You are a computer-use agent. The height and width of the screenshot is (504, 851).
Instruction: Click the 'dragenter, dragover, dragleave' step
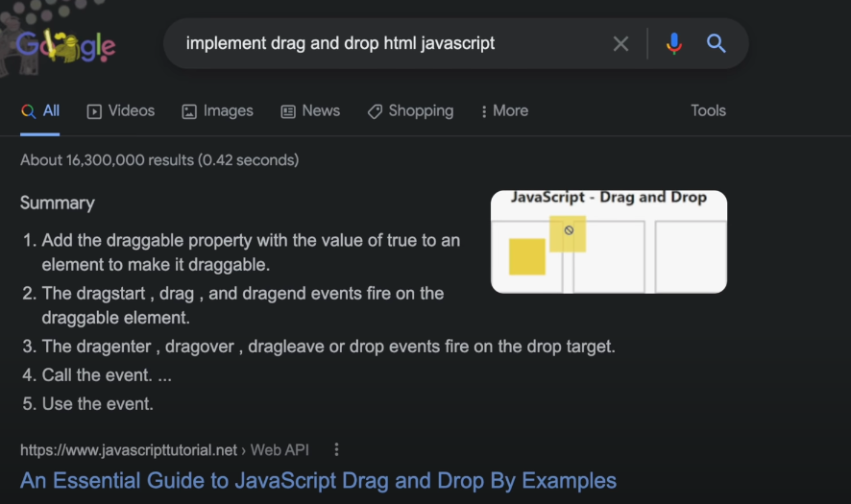(x=328, y=347)
